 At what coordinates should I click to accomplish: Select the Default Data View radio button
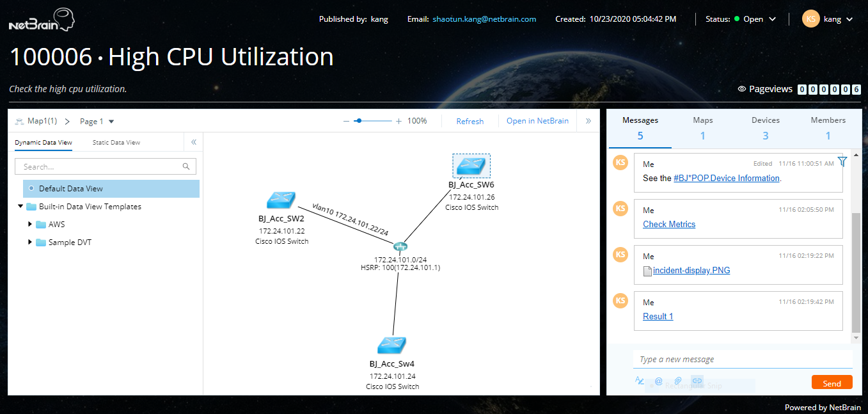31,189
